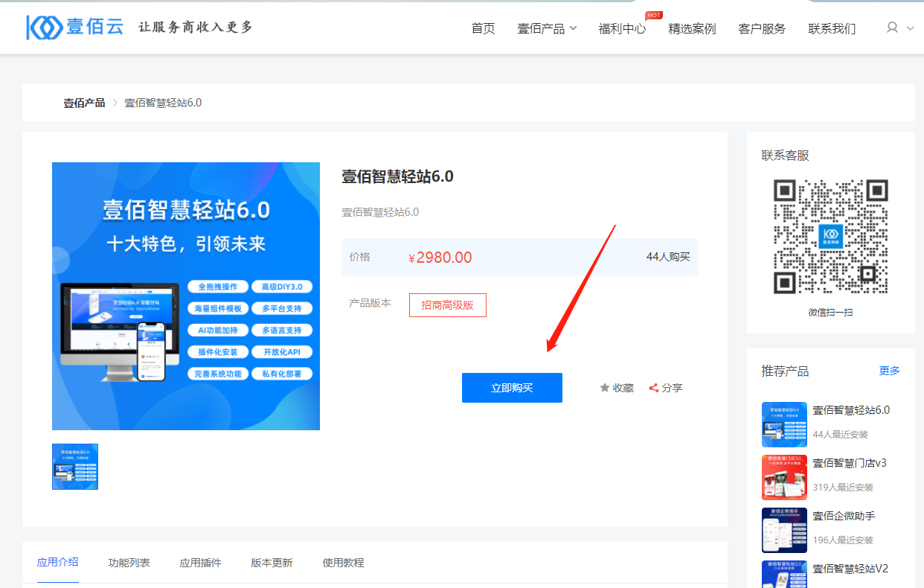Click the 分享 share icon
924x588 pixels.
[654, 388]
